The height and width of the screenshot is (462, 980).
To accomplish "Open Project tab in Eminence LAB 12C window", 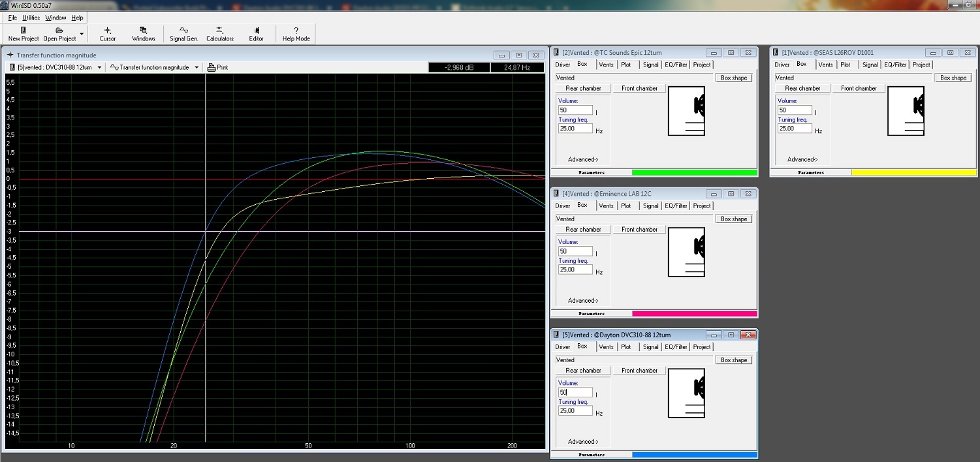I will click(702, 206).
